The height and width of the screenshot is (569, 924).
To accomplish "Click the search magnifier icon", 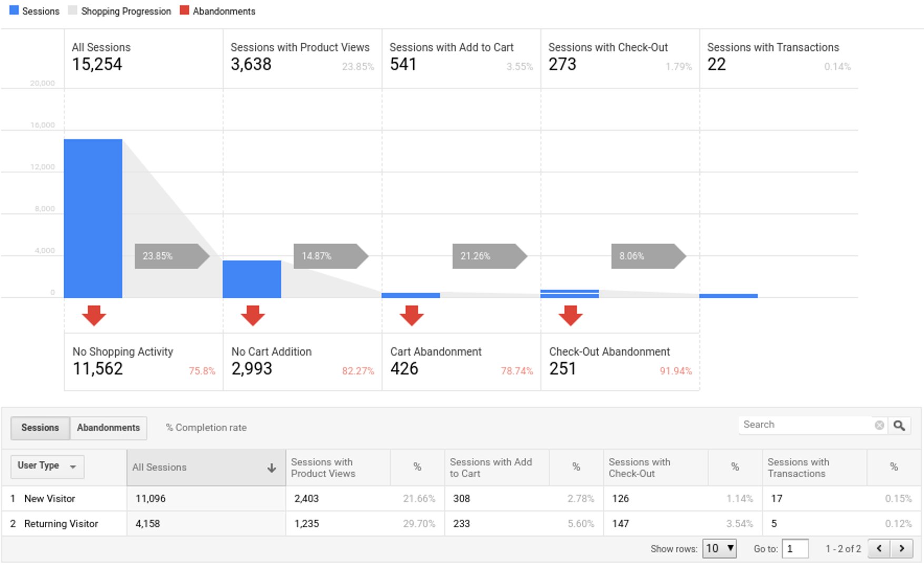I will [899, 425].
